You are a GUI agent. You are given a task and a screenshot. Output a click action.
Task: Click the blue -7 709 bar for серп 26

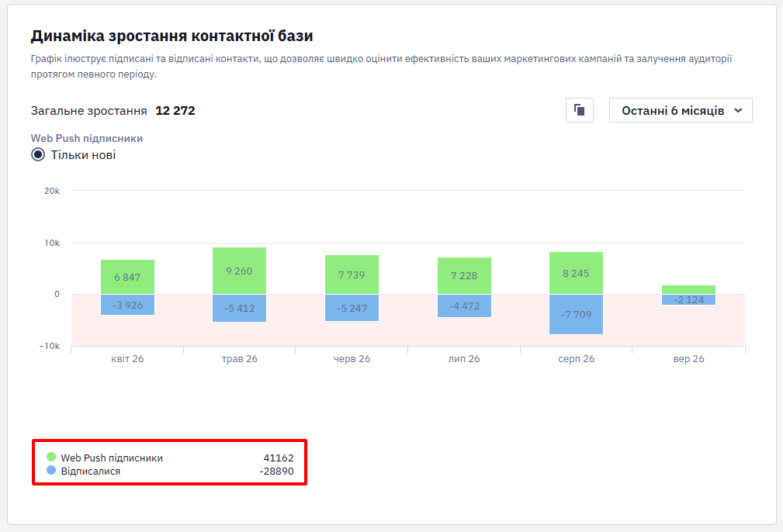click(576, 314)
